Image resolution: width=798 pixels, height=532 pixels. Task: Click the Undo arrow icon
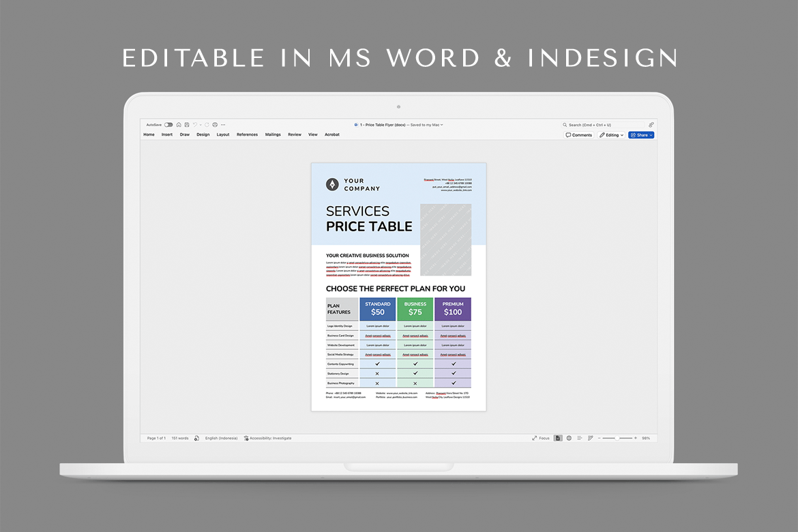195,125
